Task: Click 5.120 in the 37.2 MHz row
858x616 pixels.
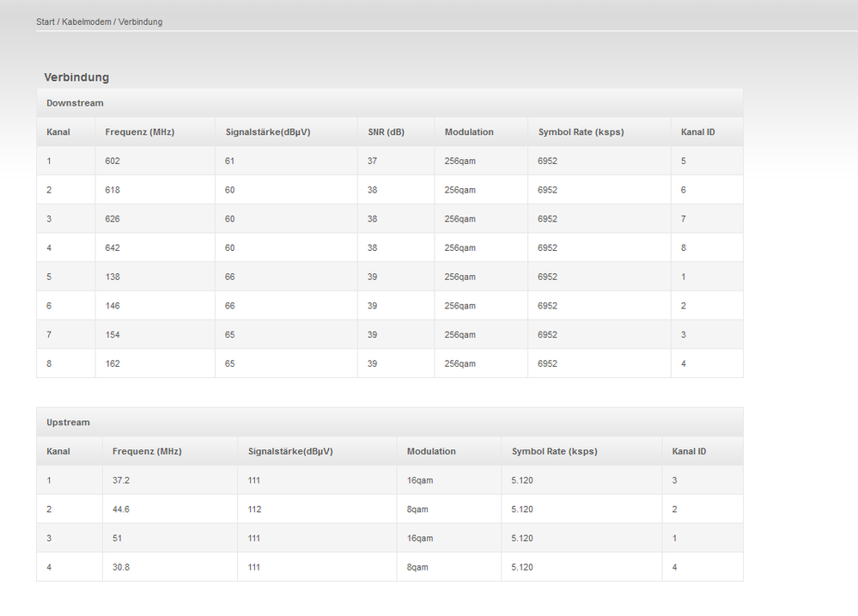Action: (522, 480)
